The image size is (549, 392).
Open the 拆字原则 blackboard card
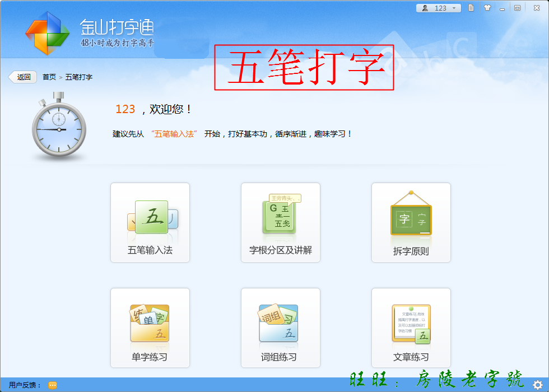[411, 222]
